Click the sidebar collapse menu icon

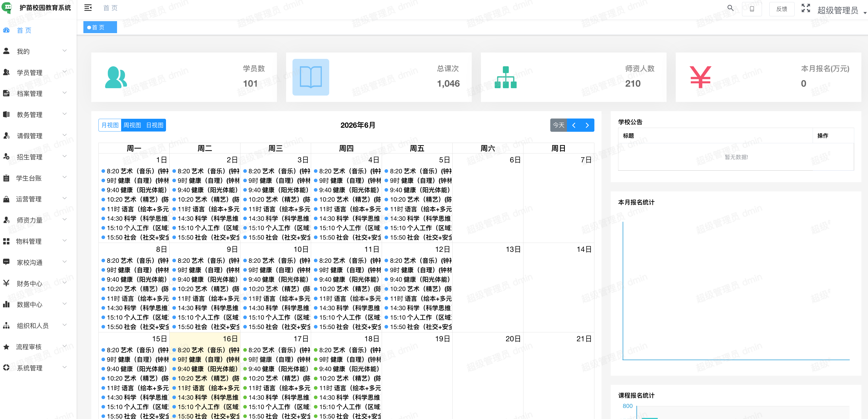pyautogui.click(x=88, y=8)
